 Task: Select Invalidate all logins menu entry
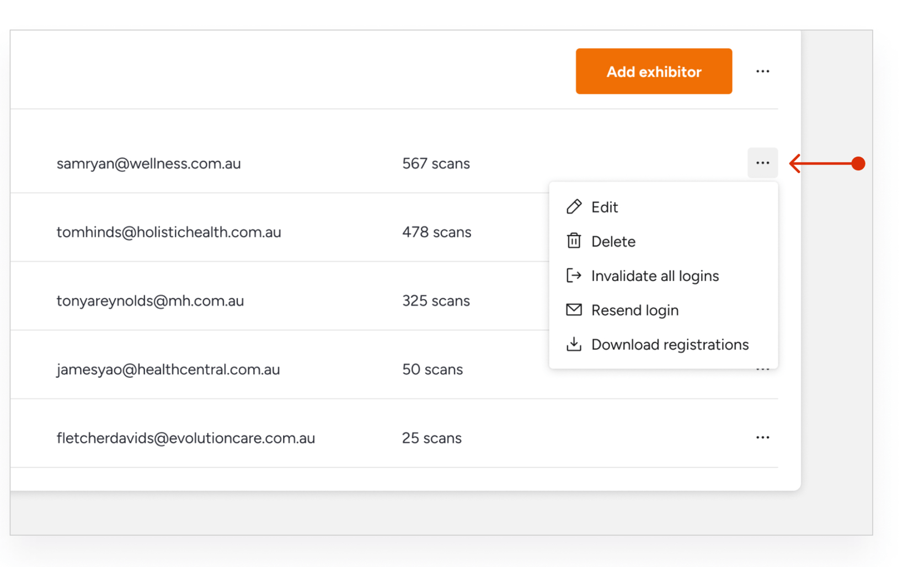663,275
